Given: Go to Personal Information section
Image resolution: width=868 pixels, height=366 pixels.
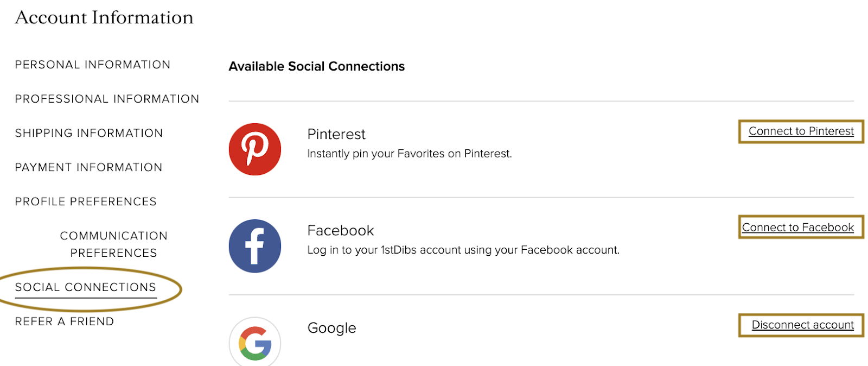Looking at the screenshot, I should pos(93,65).
